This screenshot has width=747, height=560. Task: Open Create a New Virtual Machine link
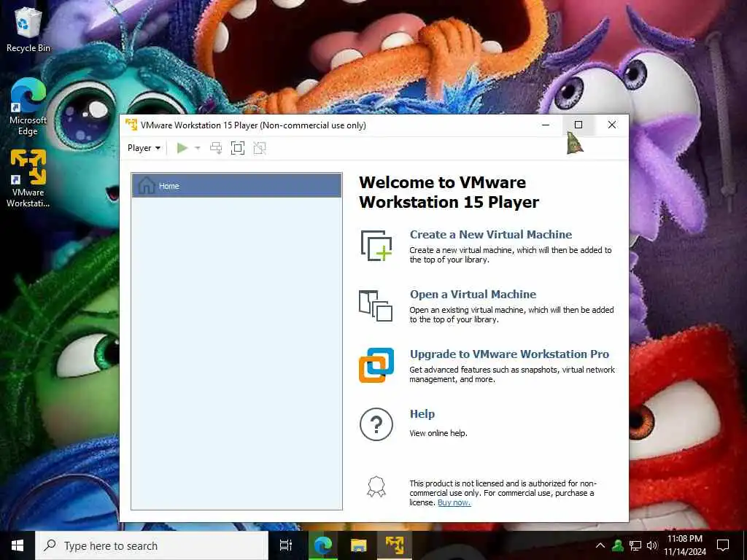click(x=491, y=234)
